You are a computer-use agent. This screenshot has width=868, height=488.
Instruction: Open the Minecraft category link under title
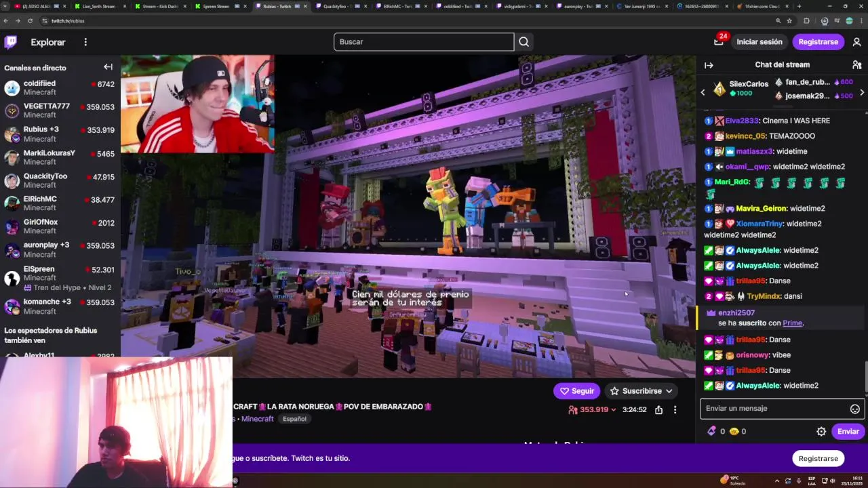point(258,419)
